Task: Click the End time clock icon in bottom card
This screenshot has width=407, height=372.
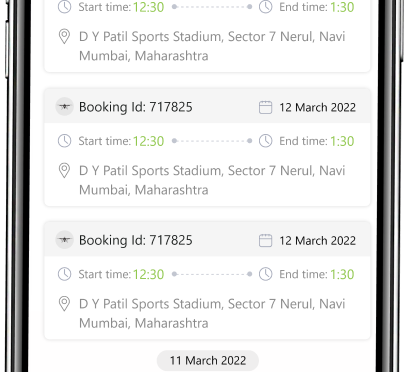Action: (x=266, y=274)
